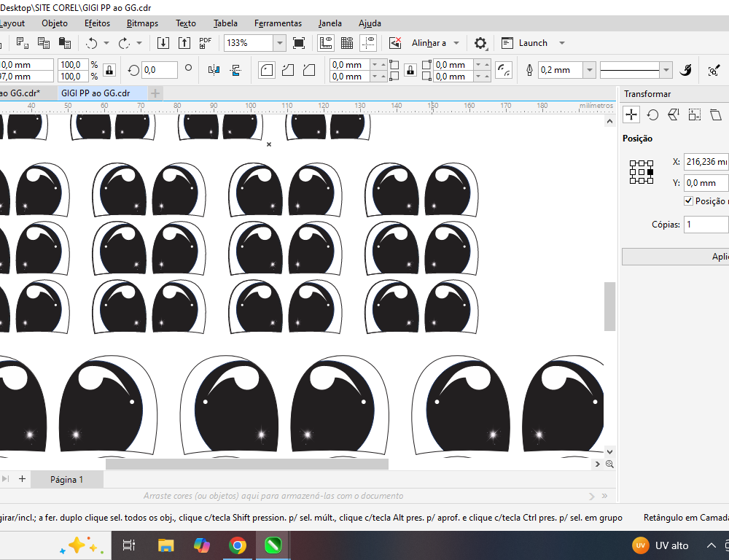Click the Export (up arrow) toolbar icon
The image size is (729, 560).
coord(184,43)
